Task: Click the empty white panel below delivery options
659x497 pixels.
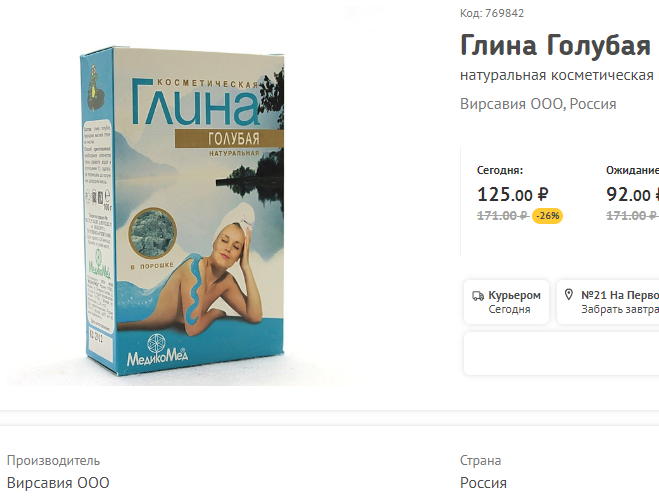Action: click(x=561, y=353)
